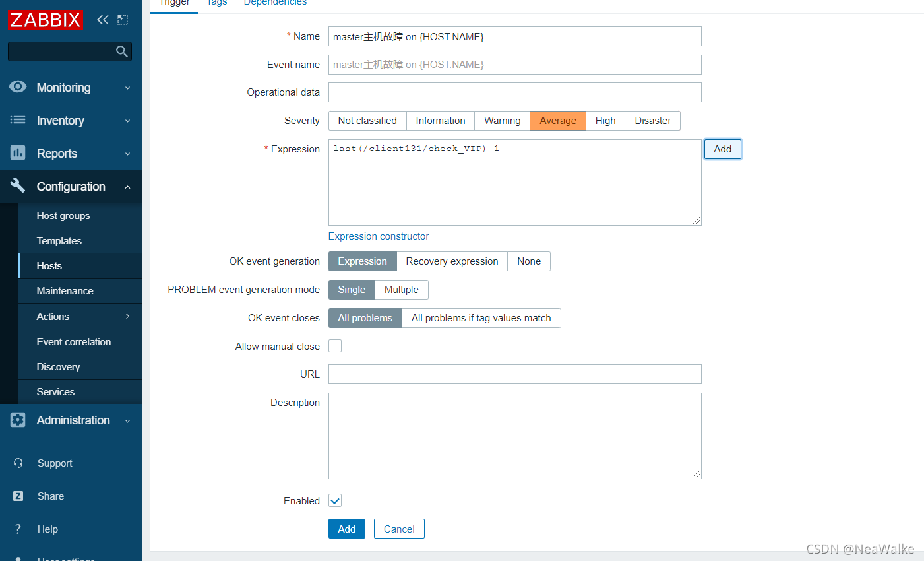This screenshot has width=924, height=561.
Task: Focus the URL input field
Action: click(515, 374)
